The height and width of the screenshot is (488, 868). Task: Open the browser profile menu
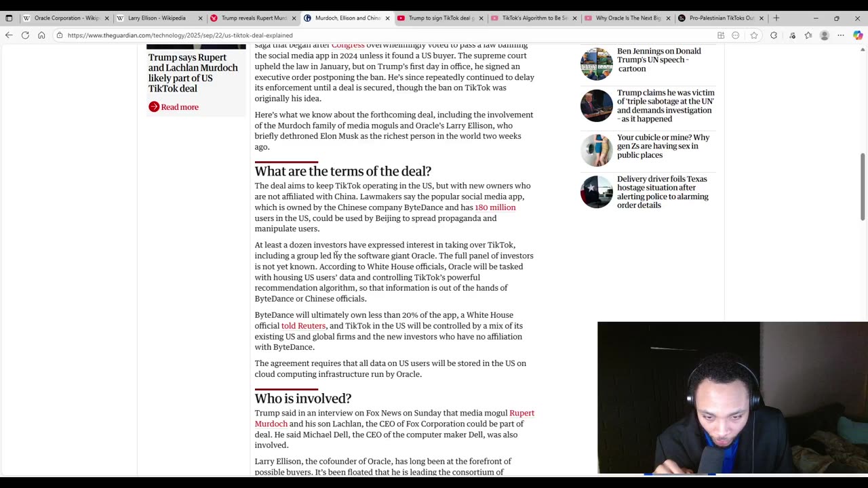[825, 35]
